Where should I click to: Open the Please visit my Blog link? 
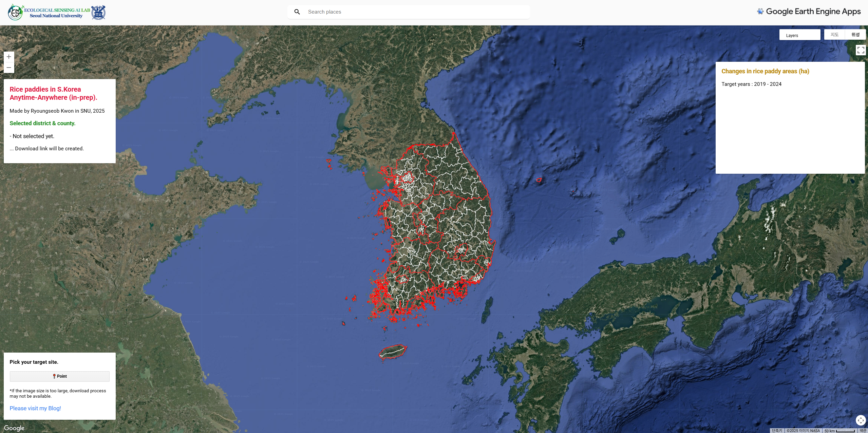point(35,408)
